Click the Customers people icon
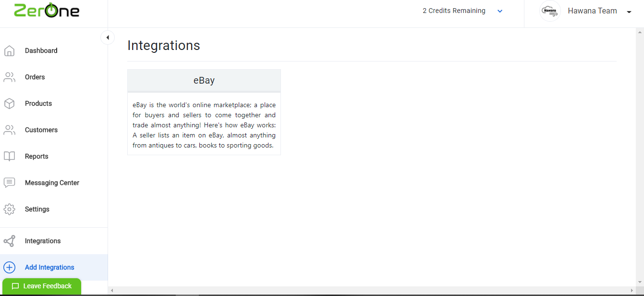The width and height of the screenshot is (644, 296). coord(9,130)
